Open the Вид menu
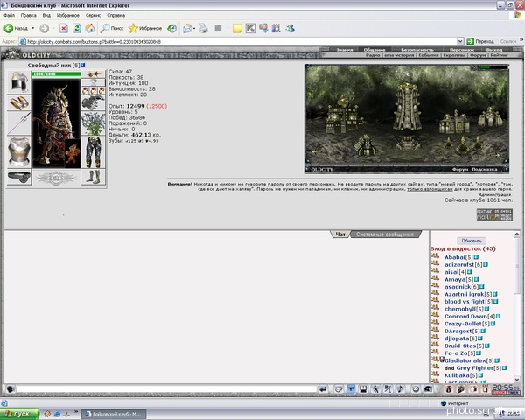525x420 pixels. coord(46,16)
